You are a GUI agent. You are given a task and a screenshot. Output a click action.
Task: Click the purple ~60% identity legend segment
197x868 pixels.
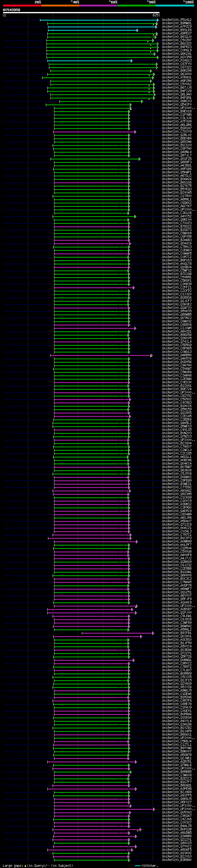[99, 6]
